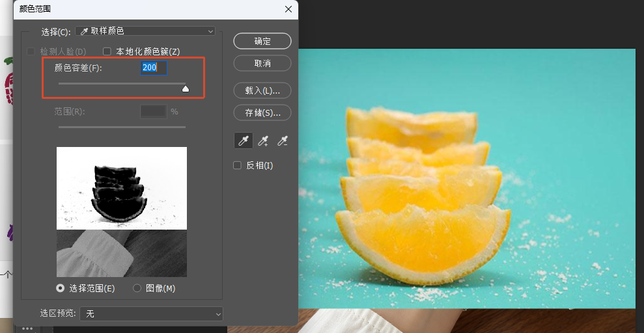Open the 选择 取样颜色 dropdown

pos(145,31)
